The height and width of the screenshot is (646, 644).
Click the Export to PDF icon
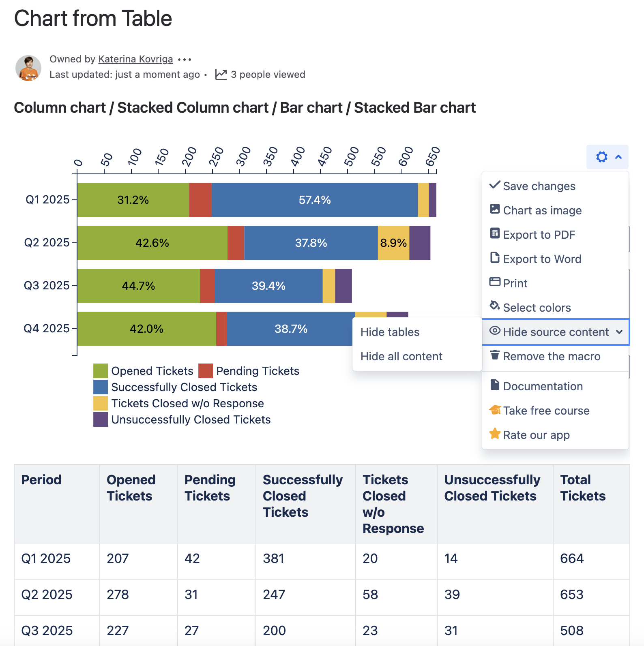[x=495, y=233]
